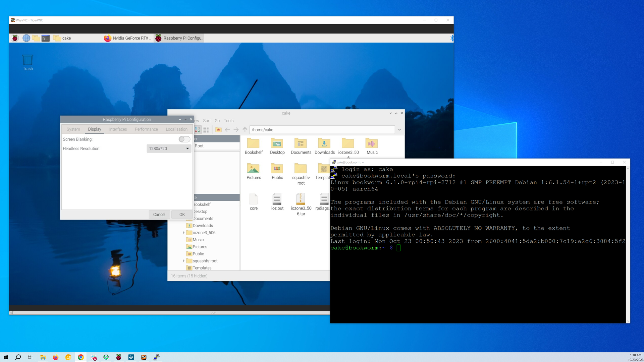
Task: Open the Go menu in file manager
Action: point(217,121)
